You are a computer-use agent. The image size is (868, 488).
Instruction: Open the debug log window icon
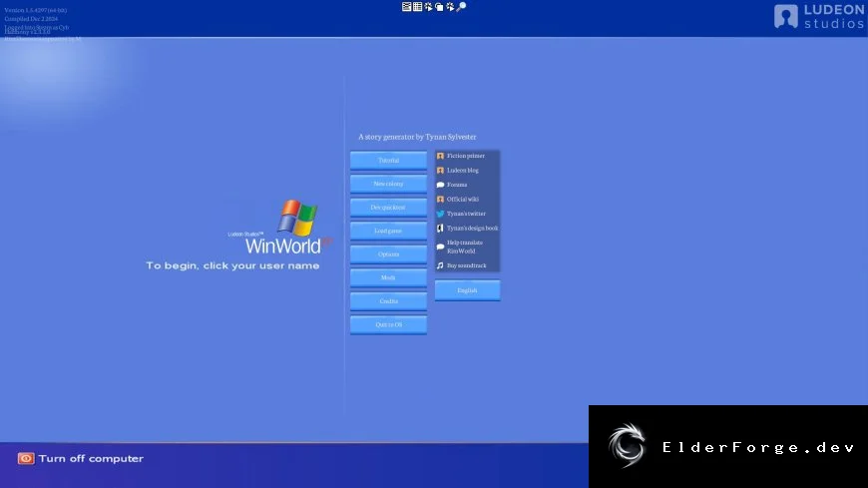(406, 7)
